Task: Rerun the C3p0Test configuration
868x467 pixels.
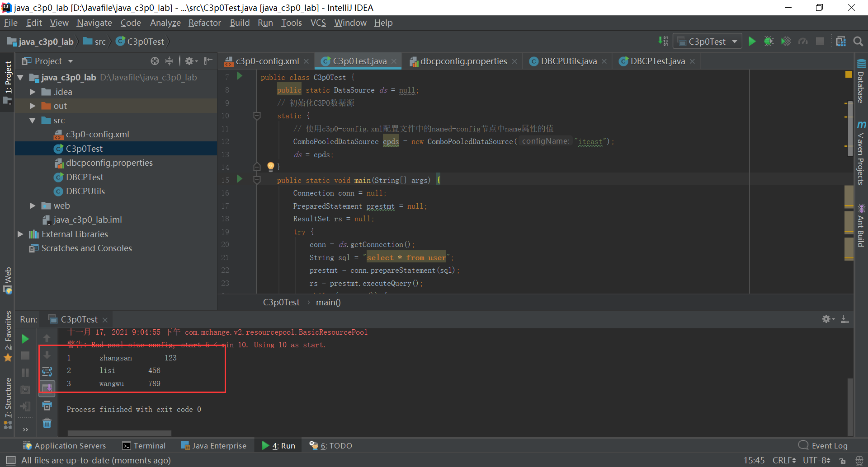Action: click(x=25, y=338)
